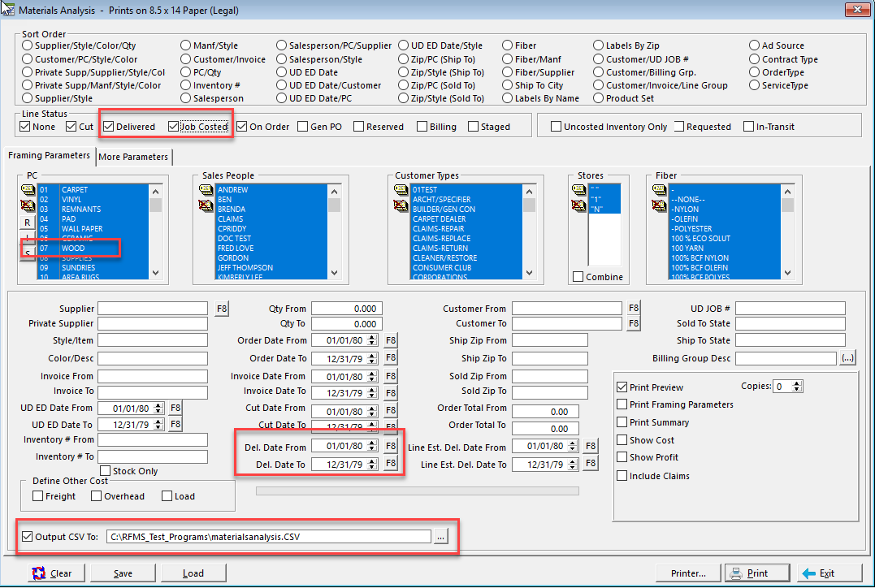Screen dimensions: 875x588
Task: Click select-all icon for Stores
Action: [578, 190]
